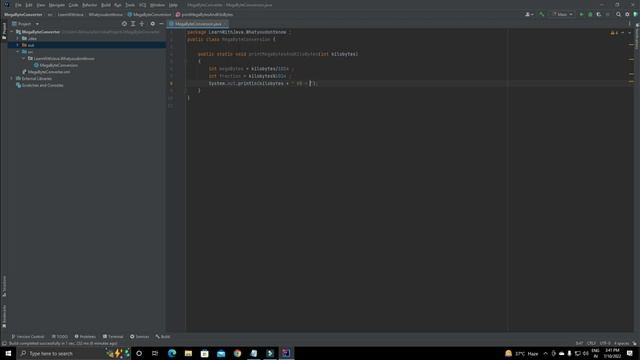Click the Search Everywhere magnifier icon
This screenshot has width=640, height=360.
[618, 14]
